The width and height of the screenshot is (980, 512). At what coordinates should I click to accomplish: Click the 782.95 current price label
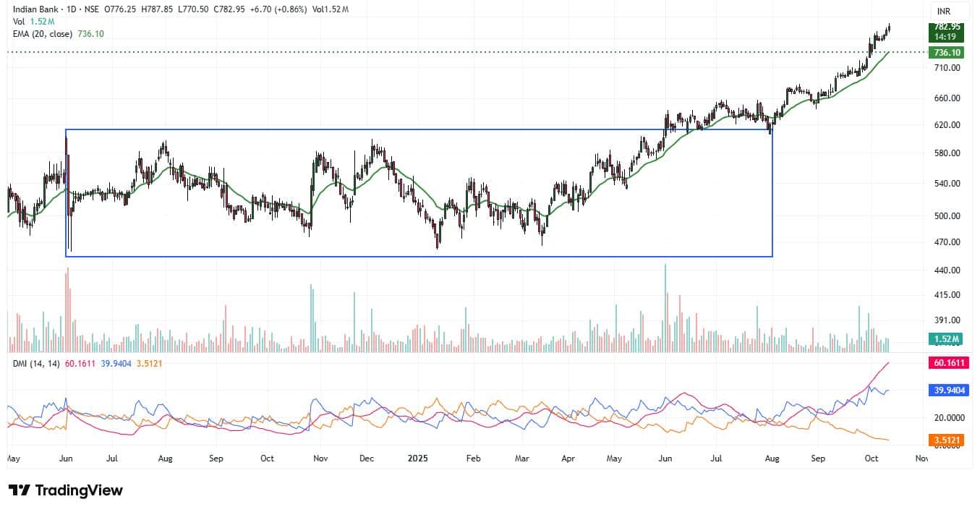tap(947, 26)
